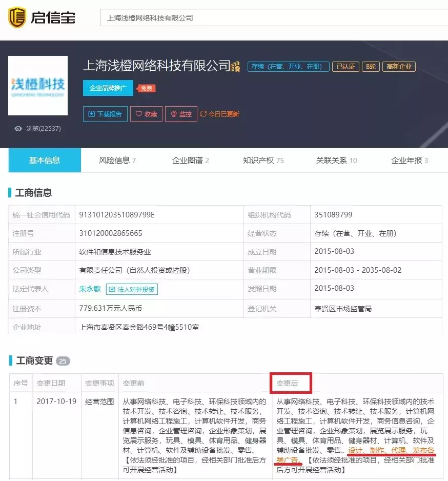Download the company report via 下载报告
The image size is (448, 481).
(x=105, y=114)
